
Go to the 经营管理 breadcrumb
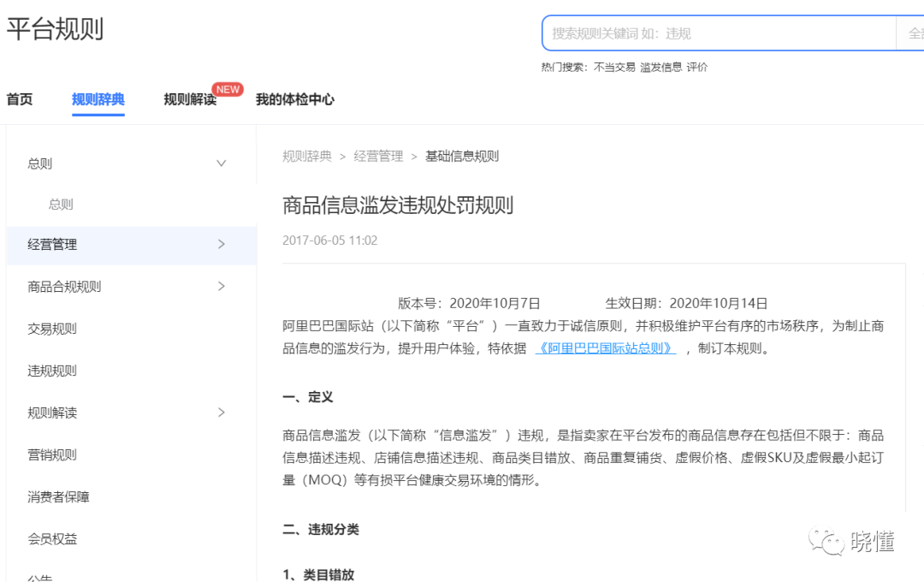[378, 157]
